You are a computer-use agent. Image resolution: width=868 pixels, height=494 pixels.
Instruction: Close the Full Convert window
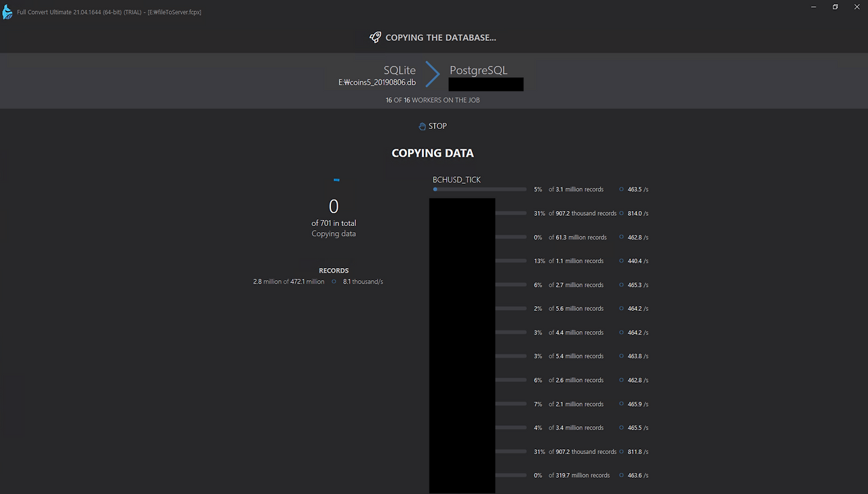pyautogui.click(x=856, y=7)
